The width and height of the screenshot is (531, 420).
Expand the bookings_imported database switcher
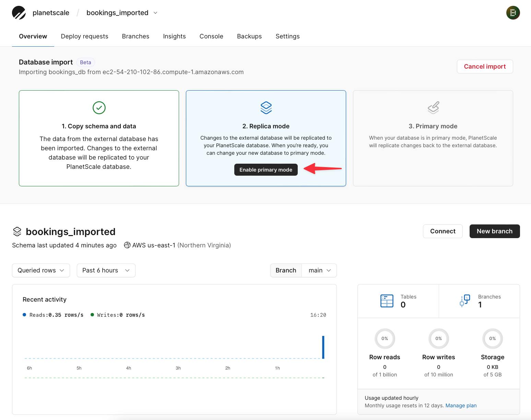(x=155, y=13)
